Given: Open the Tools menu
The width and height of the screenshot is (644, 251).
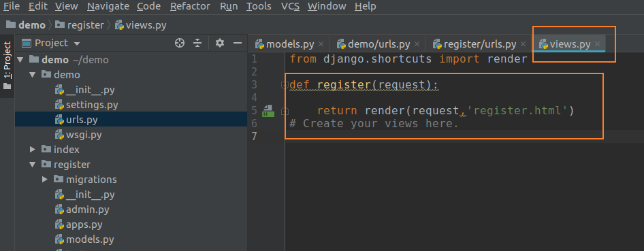Looking at the screenshot, I should click(259, 6).
